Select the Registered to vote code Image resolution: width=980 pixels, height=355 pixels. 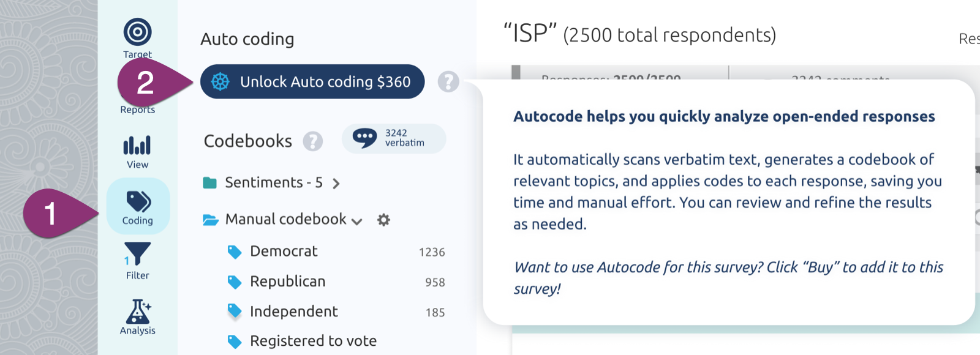[313, 341]
